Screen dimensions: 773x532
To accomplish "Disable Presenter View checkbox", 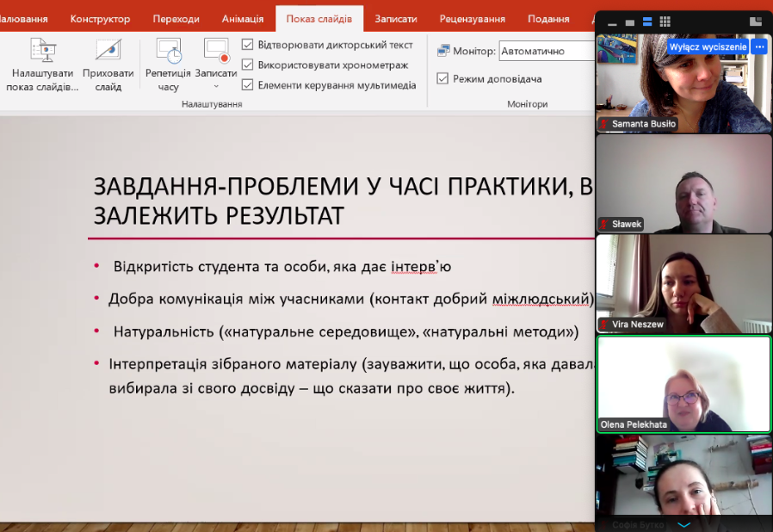I will pos(442,79).
